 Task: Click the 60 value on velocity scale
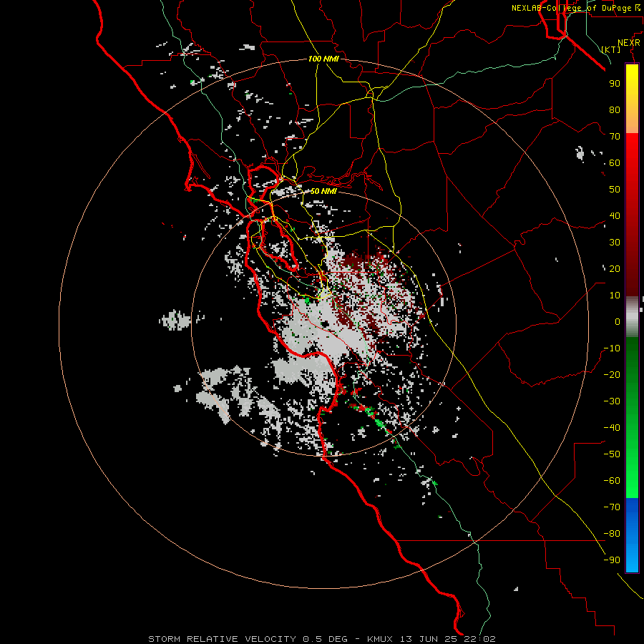click(x=615, y=163)
